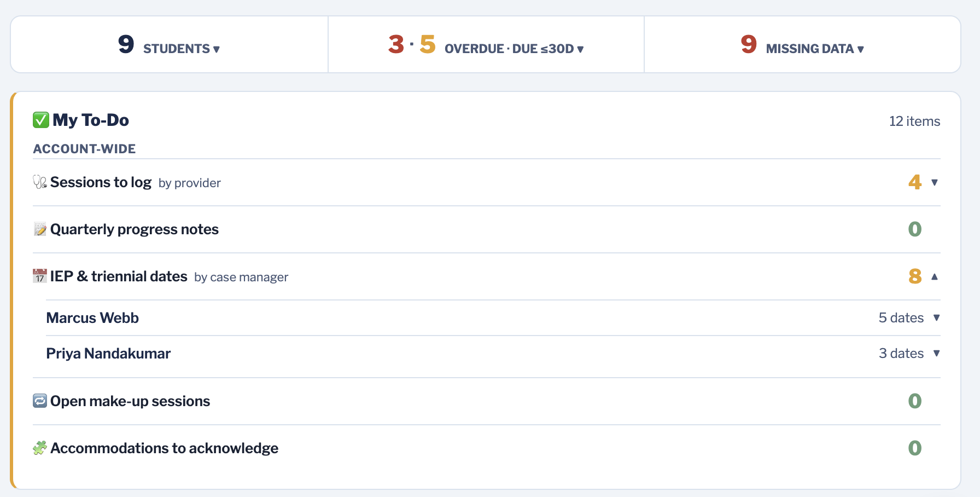Click the IEP dates count 8
The image size is (980, 497).
915,276
